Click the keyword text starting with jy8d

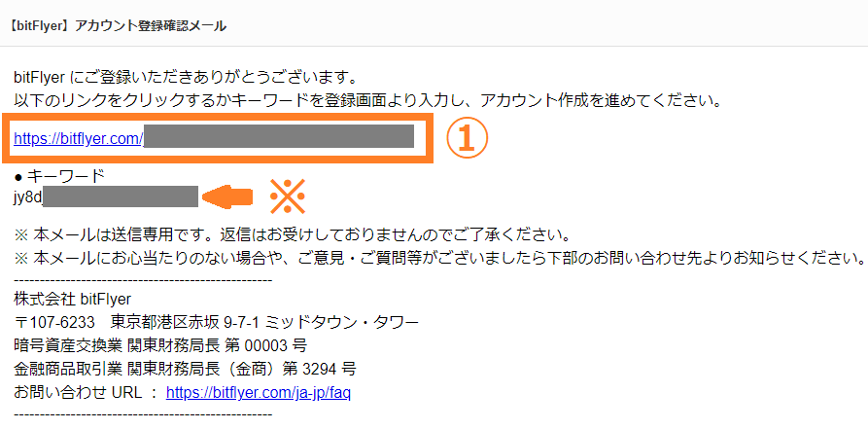pyautogui.click(x=28, y=197)
